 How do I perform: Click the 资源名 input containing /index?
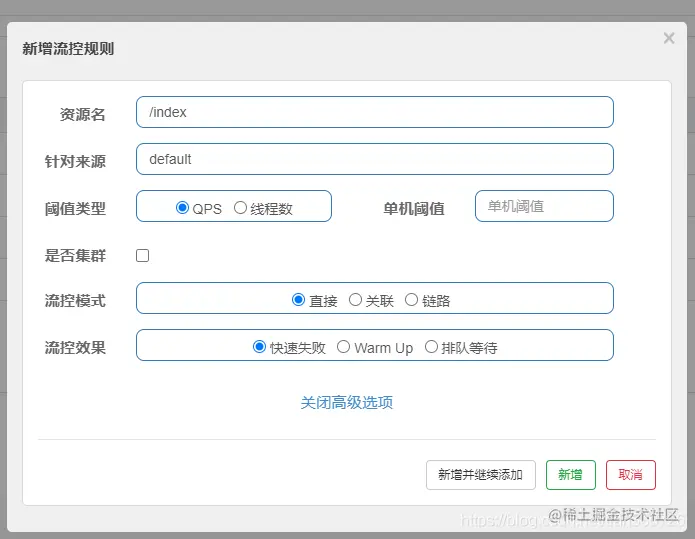pos(375,112)
